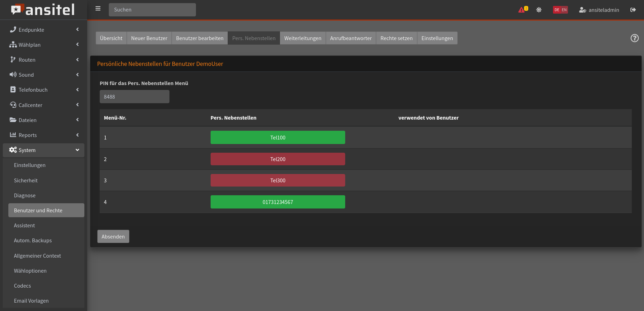
Task: Click the ansiteladmin user icon
Action: click(x=582, y=10)
